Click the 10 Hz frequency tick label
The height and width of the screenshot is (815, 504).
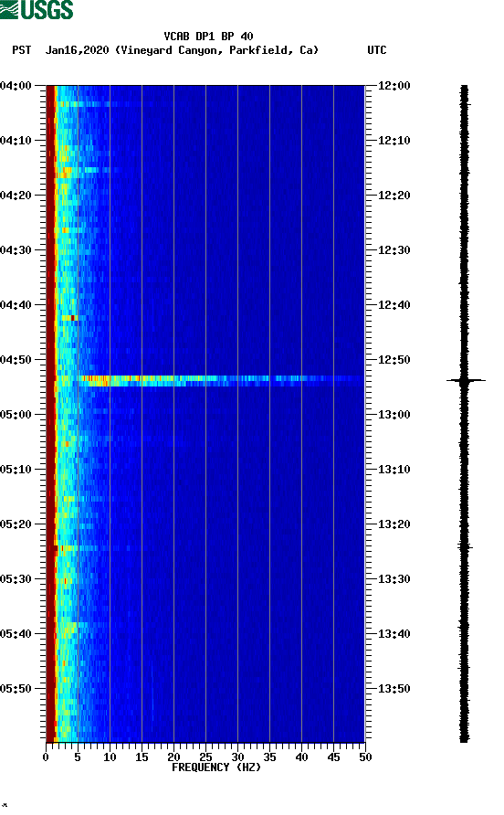tap(110, 757)
